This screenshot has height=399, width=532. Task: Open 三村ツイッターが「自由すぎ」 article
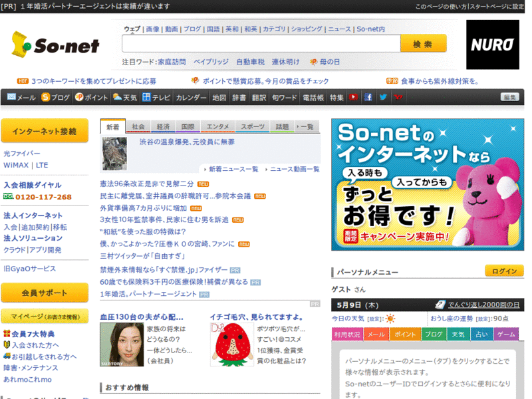pyautogui.click(x=142, y=256)
